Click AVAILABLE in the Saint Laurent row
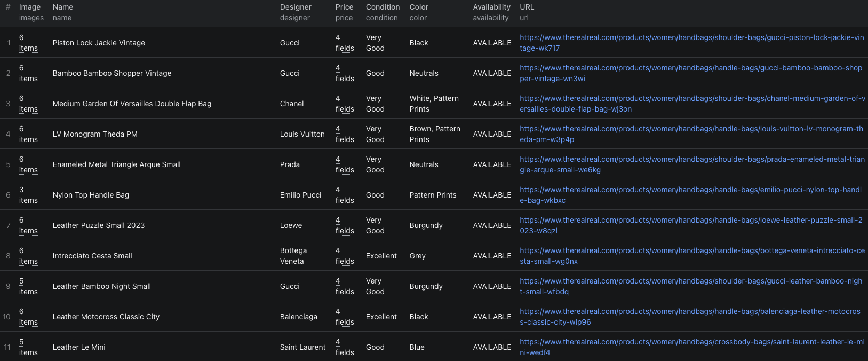 point(492,347)
